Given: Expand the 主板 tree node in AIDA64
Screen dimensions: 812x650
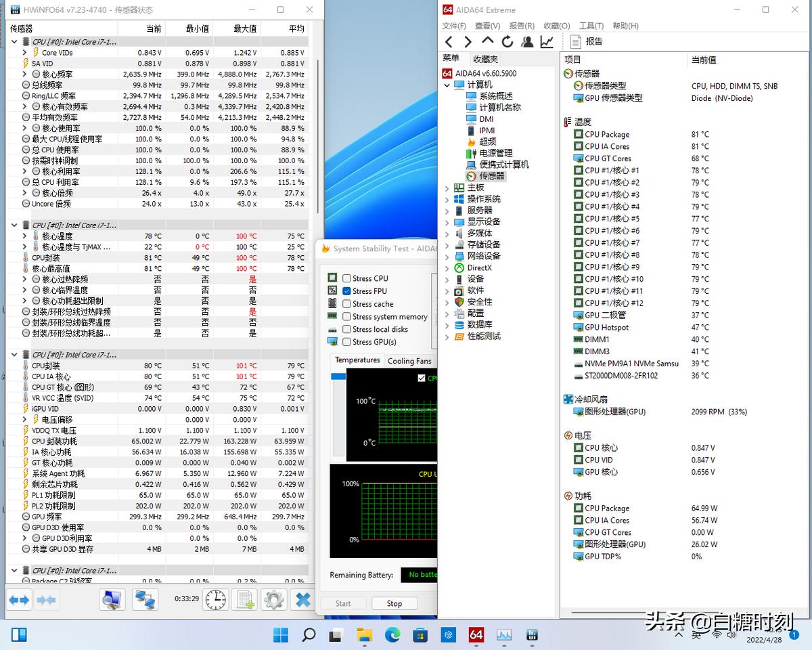Looking at the screenshot, I should 446,187.
